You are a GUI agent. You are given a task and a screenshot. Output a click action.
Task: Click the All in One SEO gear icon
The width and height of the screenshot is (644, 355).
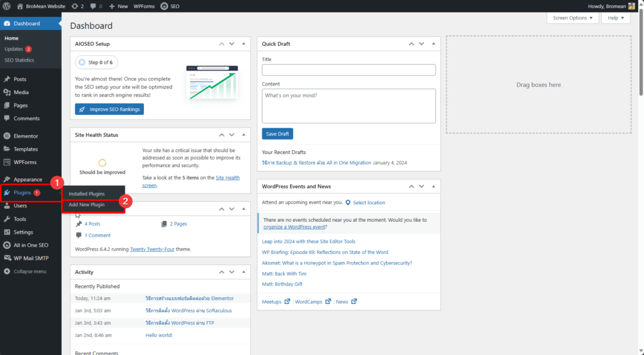click(7, 245)
